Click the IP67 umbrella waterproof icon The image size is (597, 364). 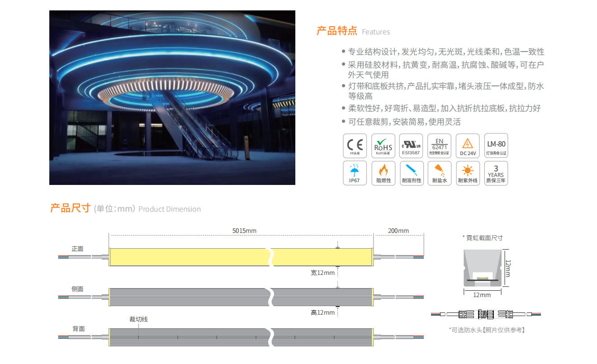click(355, 174)
